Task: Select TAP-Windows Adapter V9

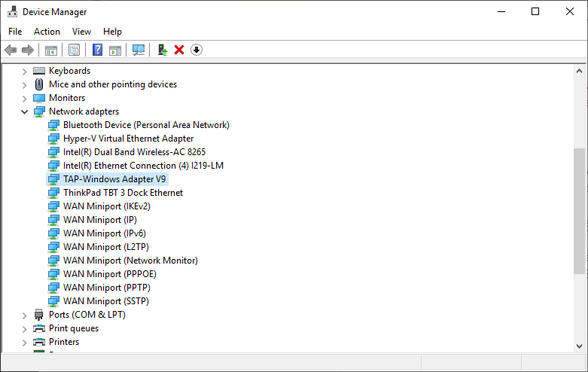Action: coord(114,179)
